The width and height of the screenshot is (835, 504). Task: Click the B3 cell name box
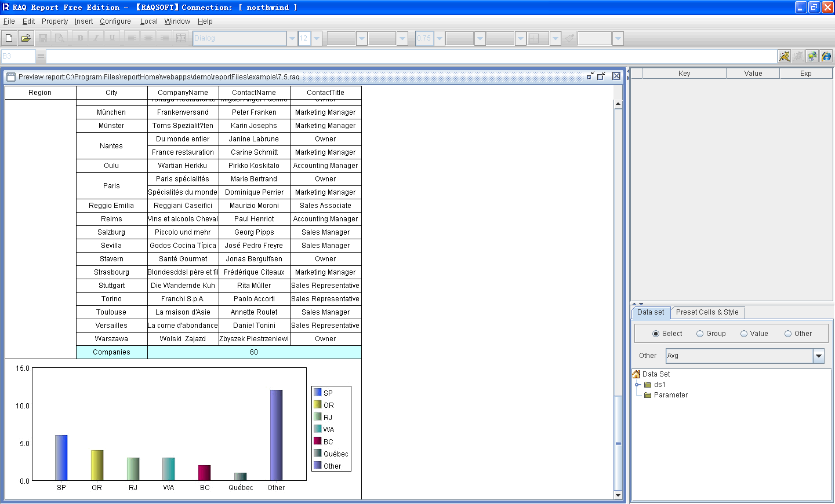coord(18,56)
